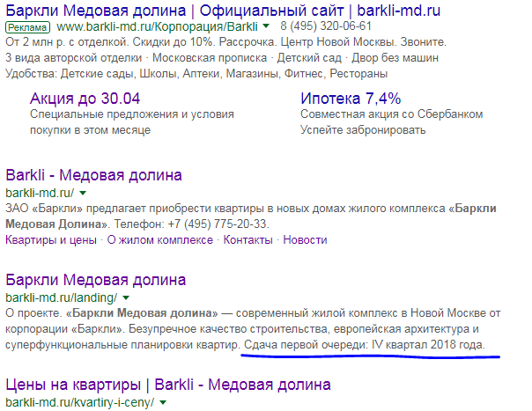Click the phone text "+7 (495) 775-20-33"
Viewport: 532px width, 411px height.
point(218,224)
